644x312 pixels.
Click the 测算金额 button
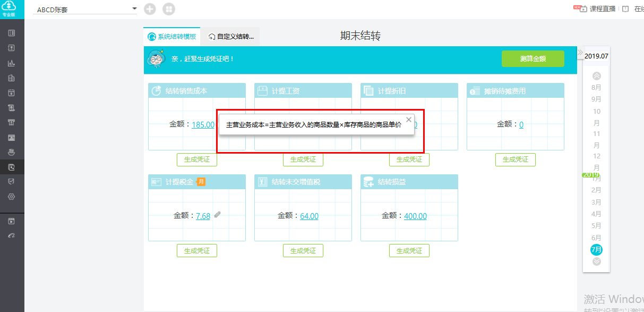coord(533,59)
